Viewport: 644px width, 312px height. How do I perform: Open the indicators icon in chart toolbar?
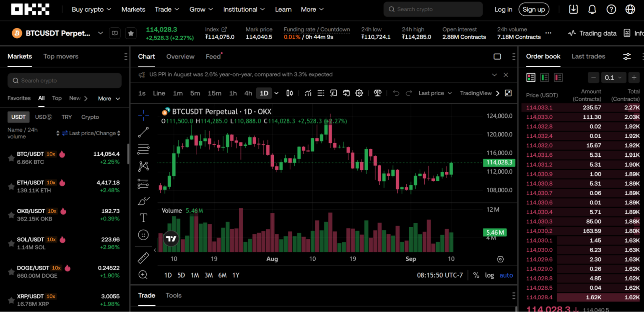(308, 93)
